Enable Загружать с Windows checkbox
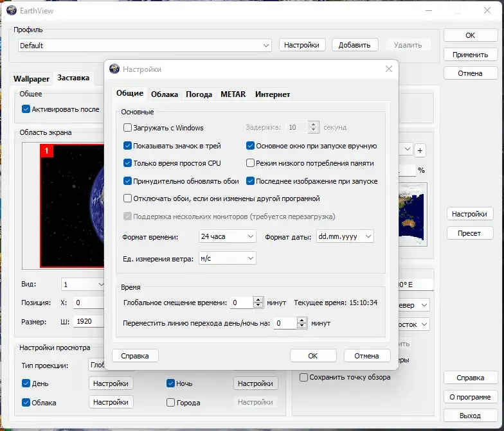504x431 pixels. point(127,127)
